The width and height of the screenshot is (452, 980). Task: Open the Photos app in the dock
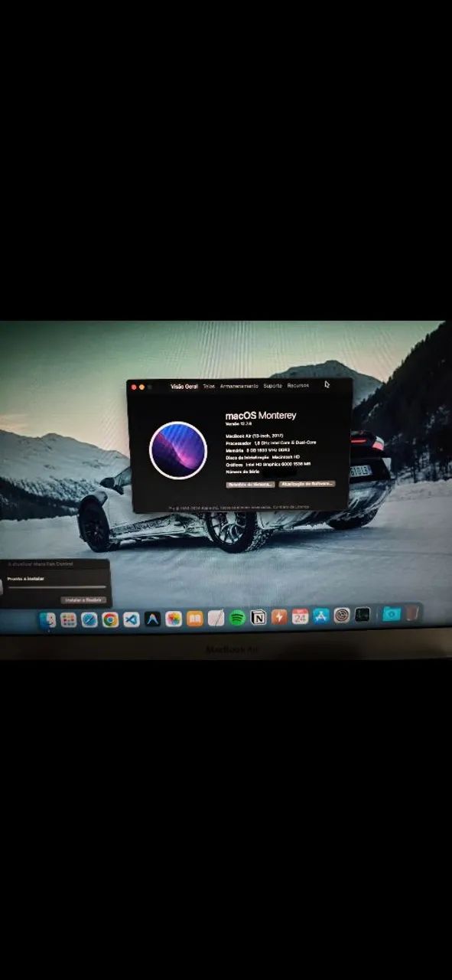[174, 619]
